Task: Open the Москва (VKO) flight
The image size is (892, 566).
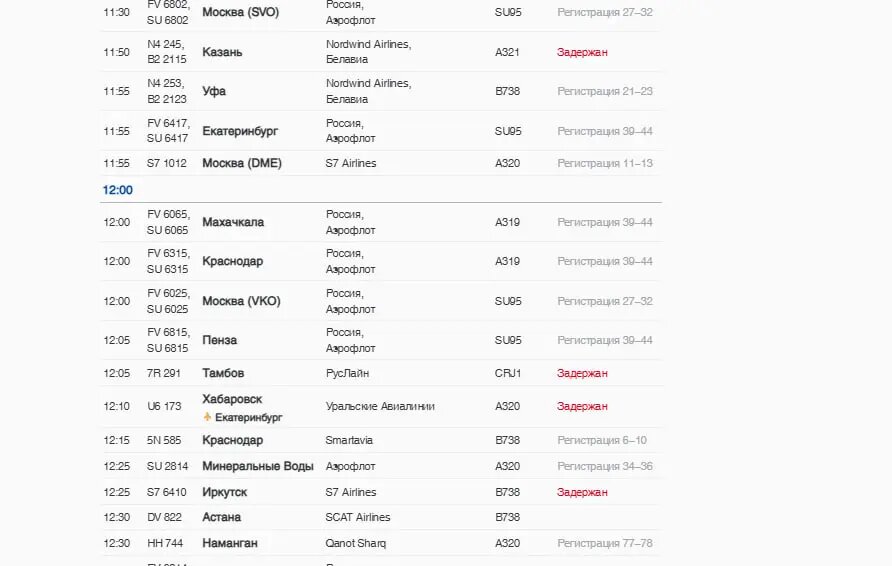Action: tap(241, 301)
